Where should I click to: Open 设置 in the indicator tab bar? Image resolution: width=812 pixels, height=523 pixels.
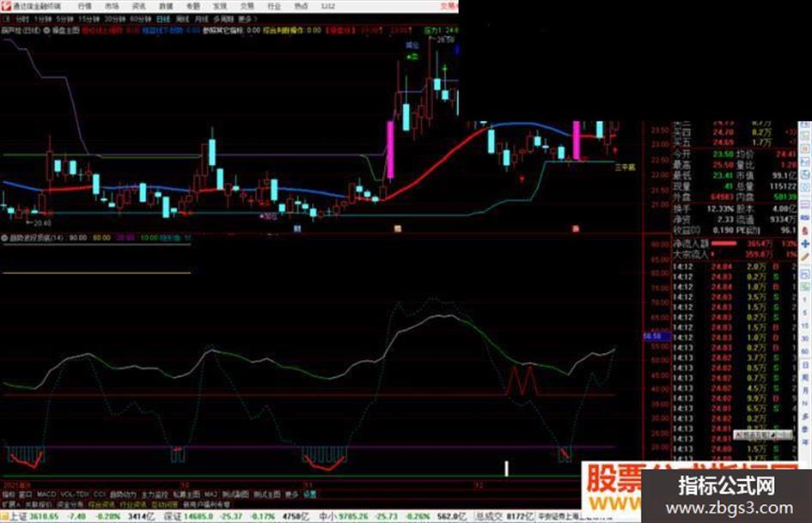coord(309,495)
